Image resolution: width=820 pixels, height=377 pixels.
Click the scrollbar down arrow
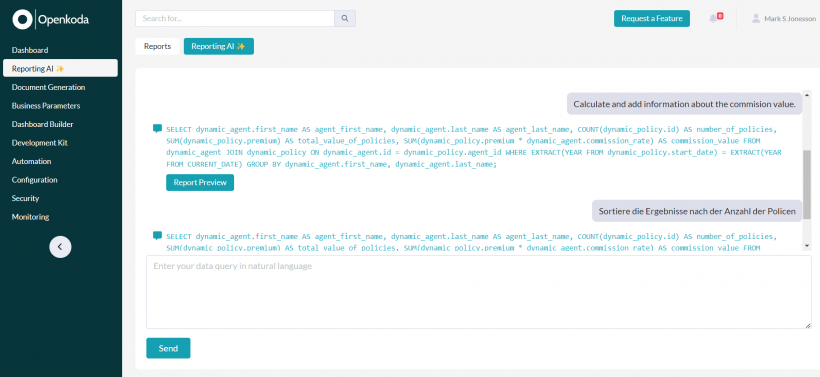click(807, 246)
